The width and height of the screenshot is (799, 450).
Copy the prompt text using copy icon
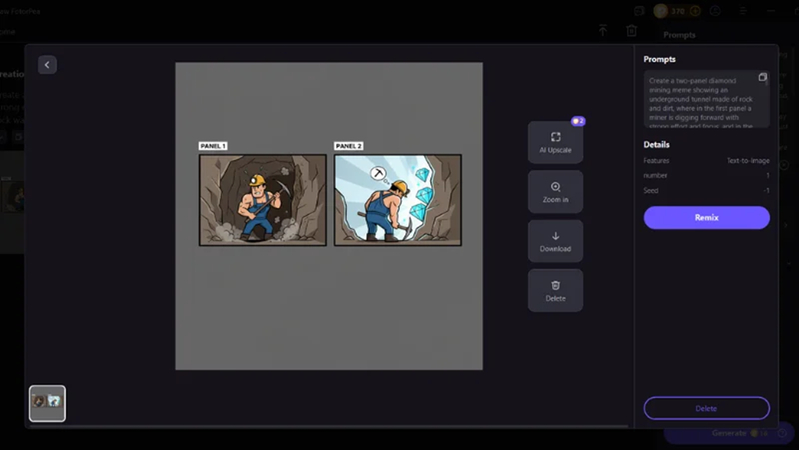[763, 77]
